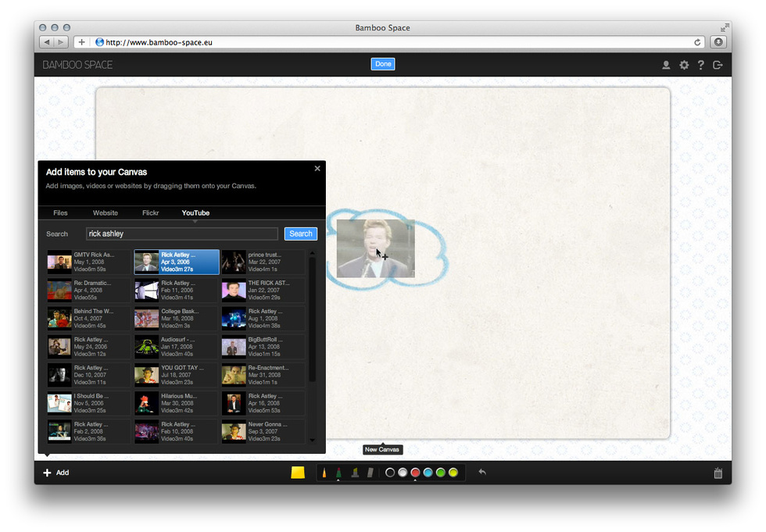Image resolution: width=766 pixels, height=532 pixels.
Task: Select Rick Astley May 24, 2006 video
Action: tap(88, 347)
